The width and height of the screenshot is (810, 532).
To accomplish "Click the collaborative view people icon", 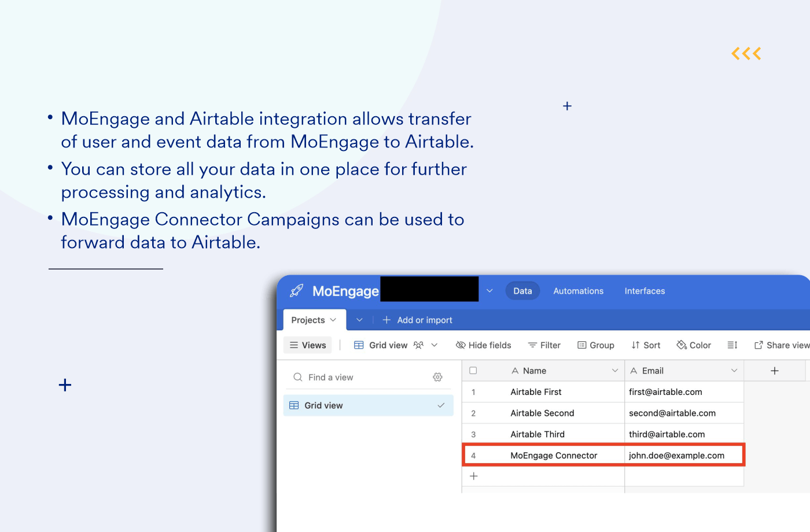I will coord(418,345).
